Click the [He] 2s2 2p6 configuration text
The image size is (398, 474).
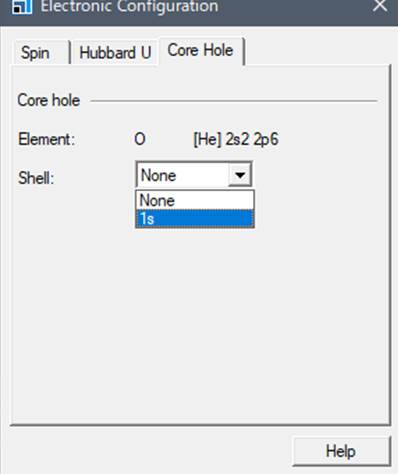[x=236, y=139]
